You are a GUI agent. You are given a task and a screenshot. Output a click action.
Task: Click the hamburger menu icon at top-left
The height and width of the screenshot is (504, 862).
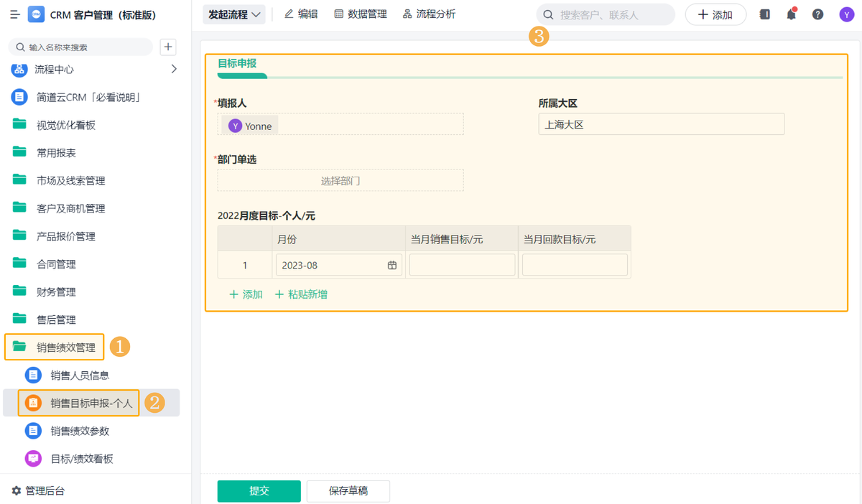pos(14,15)
